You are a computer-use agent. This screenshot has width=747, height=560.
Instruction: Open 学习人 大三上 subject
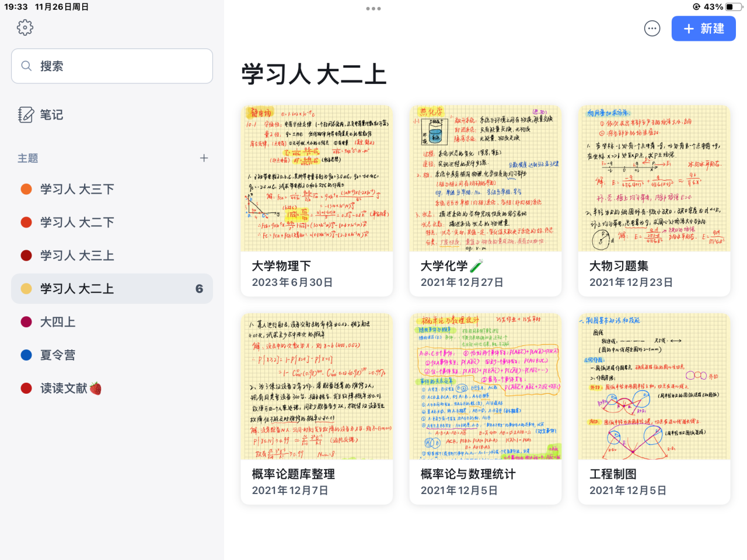pos(77,256)
